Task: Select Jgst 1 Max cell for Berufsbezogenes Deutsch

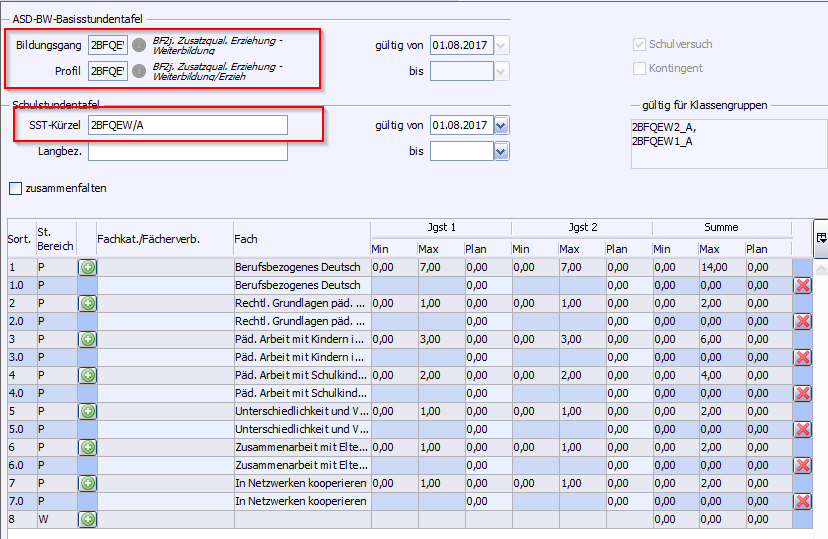Action: coord(440,267)
